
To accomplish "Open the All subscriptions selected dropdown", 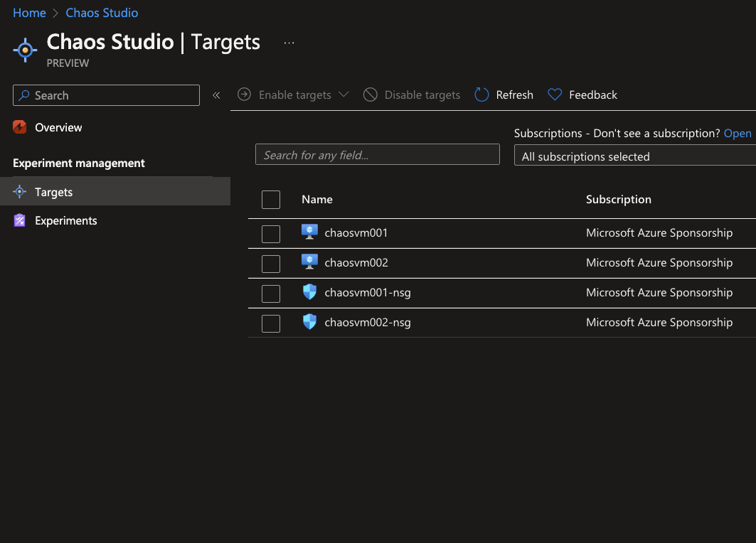I will pyautogui.click(x=635, y=156).
